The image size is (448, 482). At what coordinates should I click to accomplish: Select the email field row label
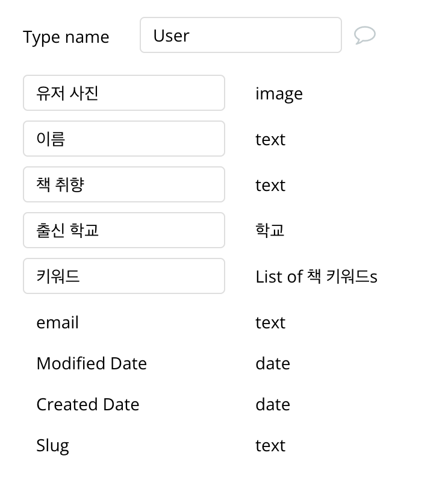(57, 323)
